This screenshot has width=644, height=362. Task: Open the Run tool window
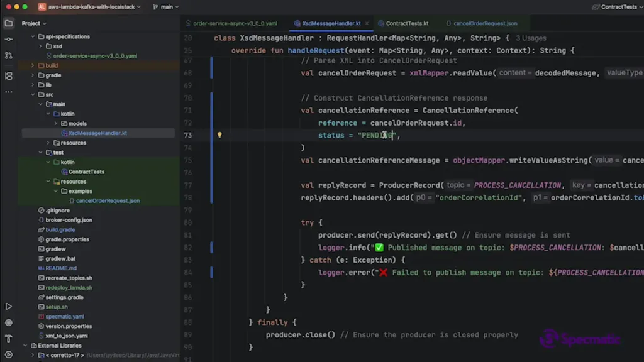pyautogui.click(x=8, y=307)
